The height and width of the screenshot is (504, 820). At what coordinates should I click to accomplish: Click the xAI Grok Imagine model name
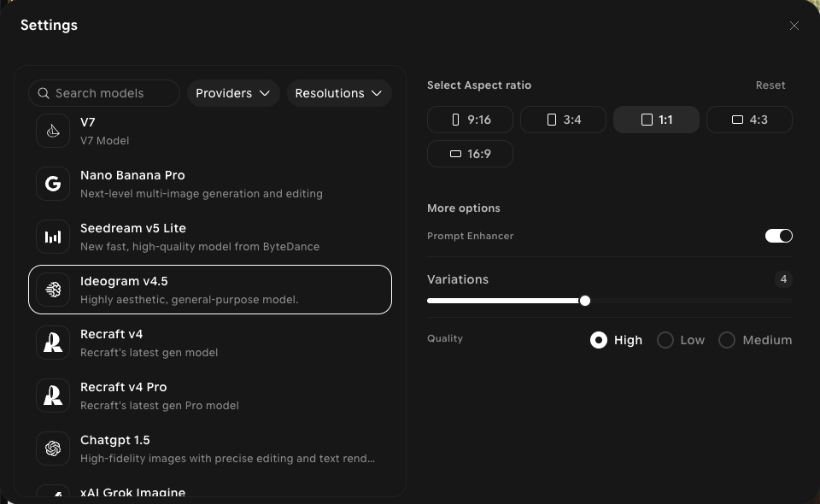(133, 493)
